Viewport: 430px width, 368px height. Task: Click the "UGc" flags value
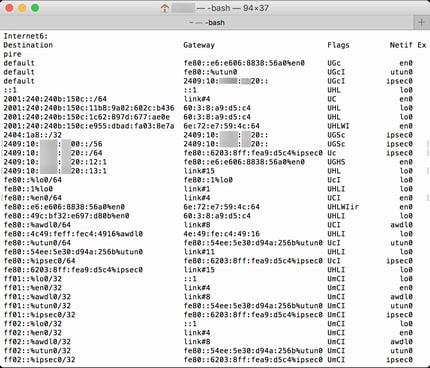point(334,63)
